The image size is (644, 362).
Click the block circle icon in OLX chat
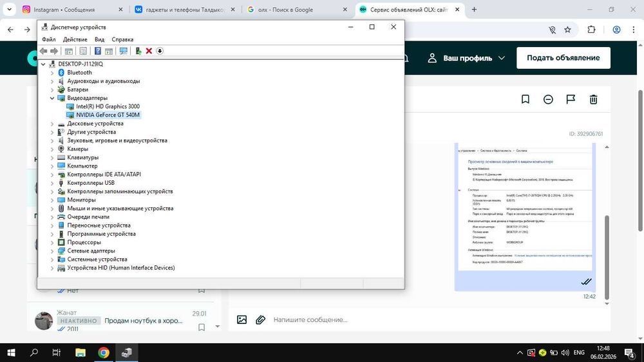tap(548, 99)
